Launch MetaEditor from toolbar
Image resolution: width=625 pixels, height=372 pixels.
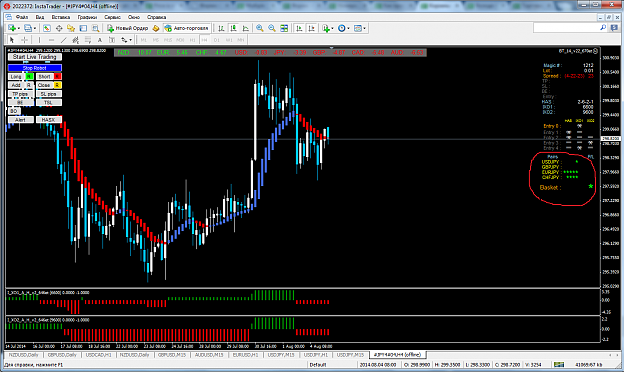[x=156, y=28]
